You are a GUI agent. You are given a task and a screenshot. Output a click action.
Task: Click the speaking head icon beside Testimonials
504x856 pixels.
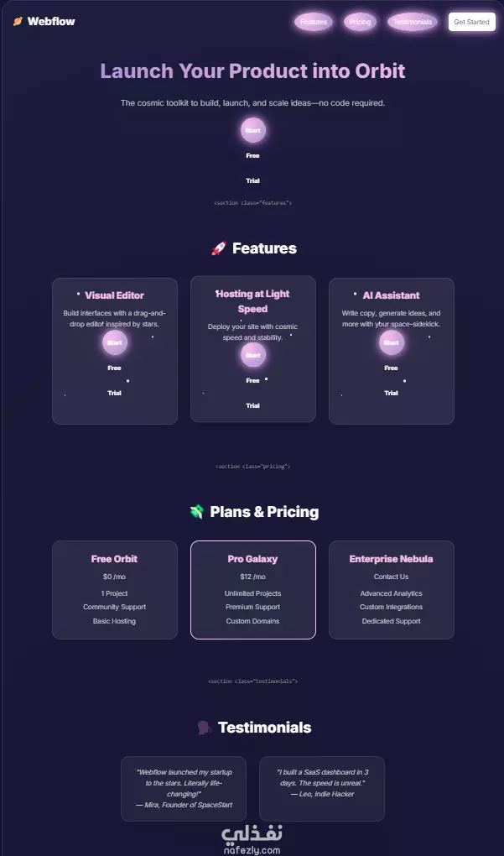[204, 727]
